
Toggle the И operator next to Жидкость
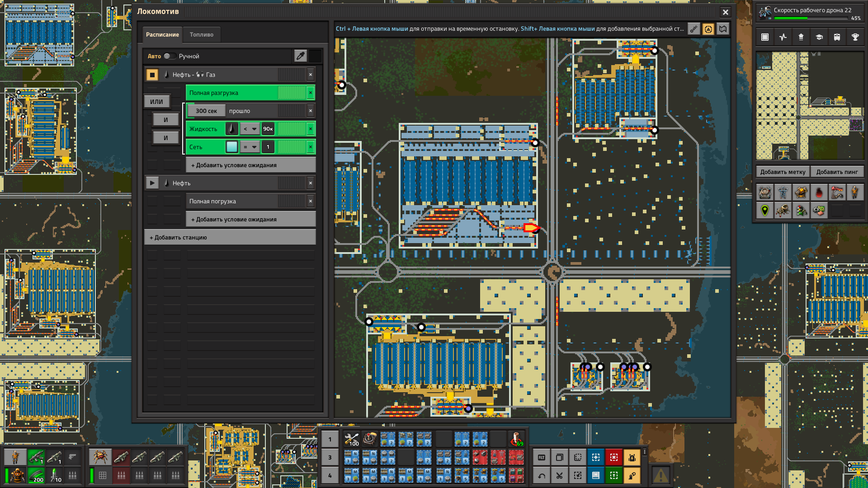coord(166,120)
